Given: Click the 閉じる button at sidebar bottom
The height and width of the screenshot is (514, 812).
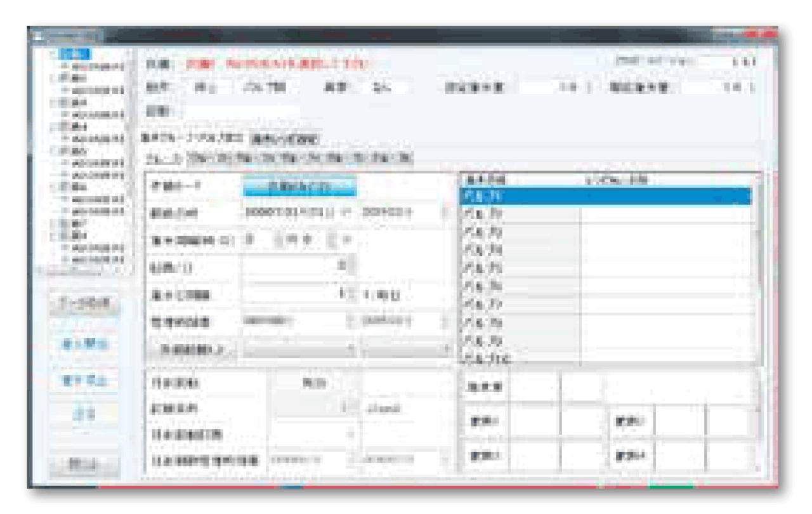Looking at the screenshot, I should [84, 466].
